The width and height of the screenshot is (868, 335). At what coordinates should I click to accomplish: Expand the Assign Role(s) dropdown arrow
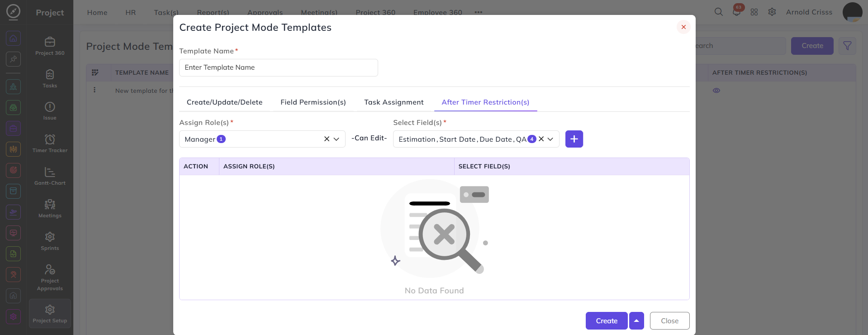337,139
